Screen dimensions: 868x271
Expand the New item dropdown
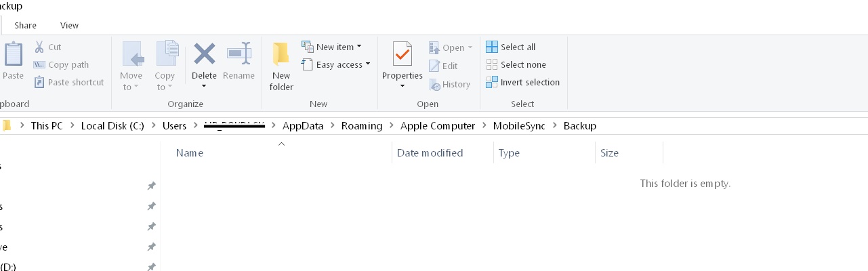[x=331, y=47]
